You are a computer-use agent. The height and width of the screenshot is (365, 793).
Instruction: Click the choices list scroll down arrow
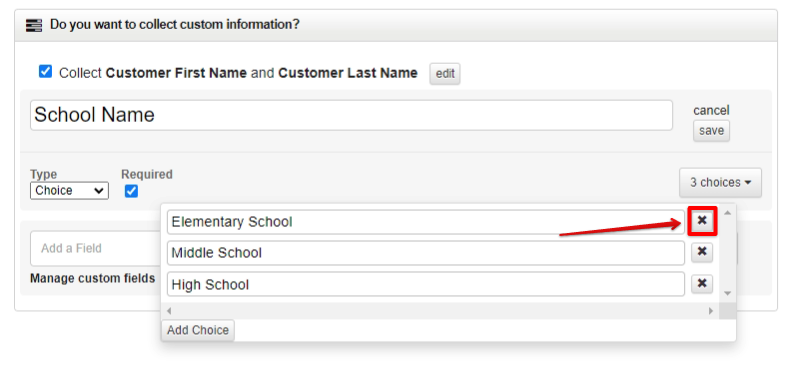click(727, 293)
